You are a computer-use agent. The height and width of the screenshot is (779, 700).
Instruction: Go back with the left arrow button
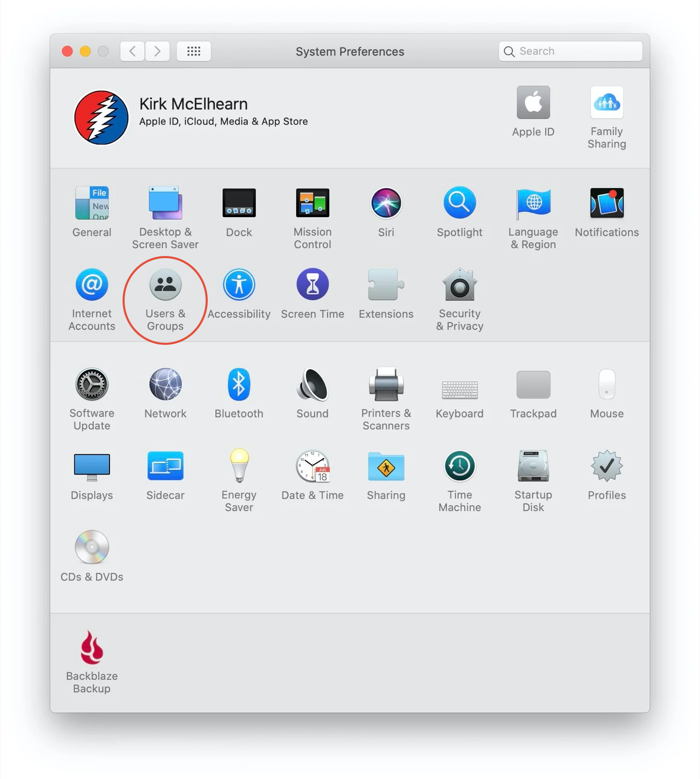[x=132, y=51]
